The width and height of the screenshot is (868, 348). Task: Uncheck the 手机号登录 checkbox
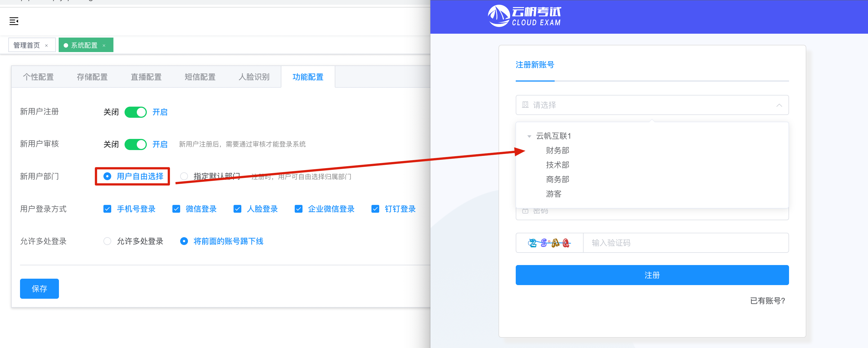107,209
